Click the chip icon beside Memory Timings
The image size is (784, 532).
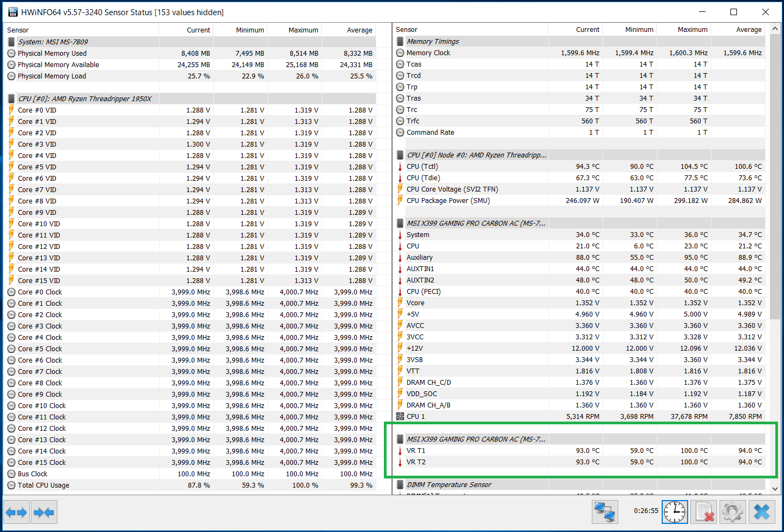tap(400, 41)
